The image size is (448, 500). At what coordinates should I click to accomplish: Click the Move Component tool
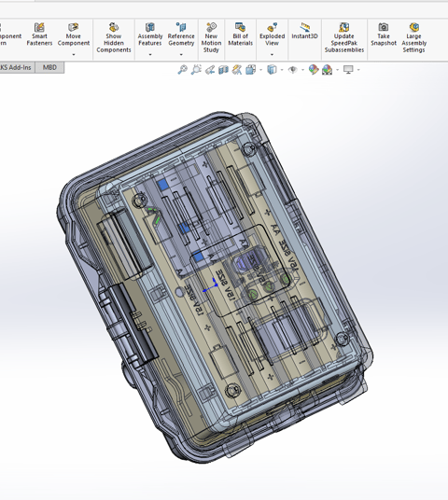(x=74, y=35)
